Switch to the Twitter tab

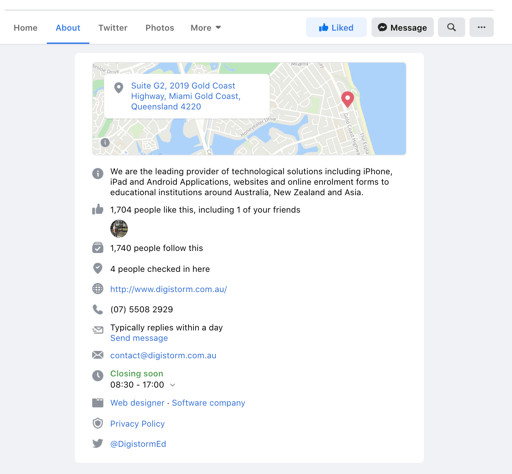[x=113, y=28]
